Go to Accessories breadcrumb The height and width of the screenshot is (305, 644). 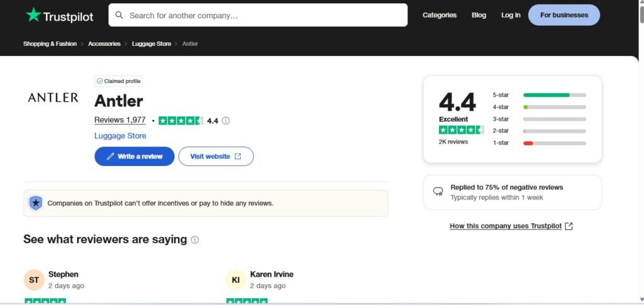coord(104,43)
